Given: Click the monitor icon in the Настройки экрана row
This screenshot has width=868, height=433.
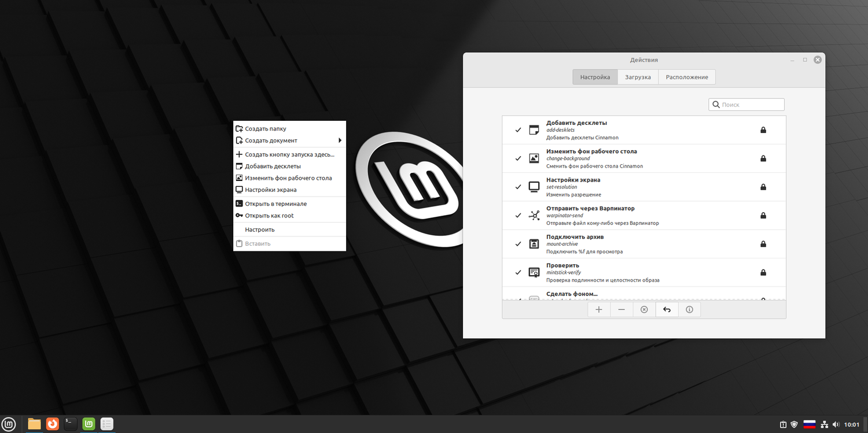Looking at the screenshot, I should [x=534, y=187].
